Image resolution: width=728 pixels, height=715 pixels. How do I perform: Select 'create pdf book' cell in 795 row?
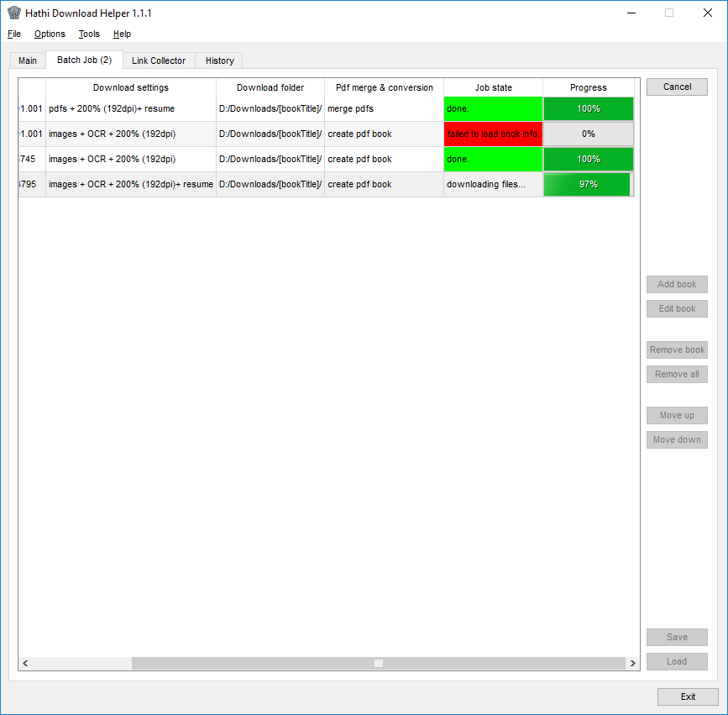pyautogui.click(x=384, y=185)
